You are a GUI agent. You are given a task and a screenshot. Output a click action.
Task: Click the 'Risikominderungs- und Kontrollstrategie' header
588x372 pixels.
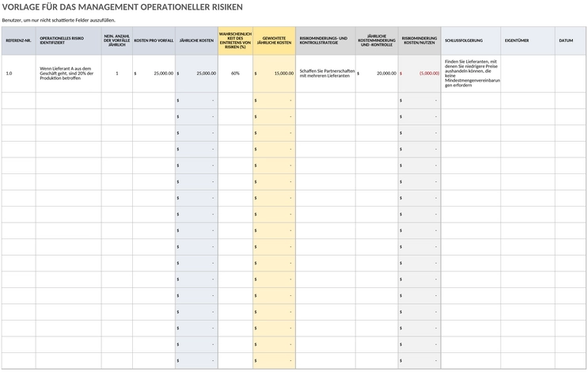[x=325, y=40]
